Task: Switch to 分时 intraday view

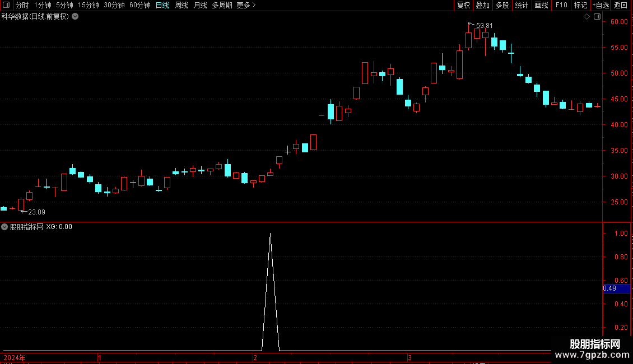Action: [x=22, y=5]
